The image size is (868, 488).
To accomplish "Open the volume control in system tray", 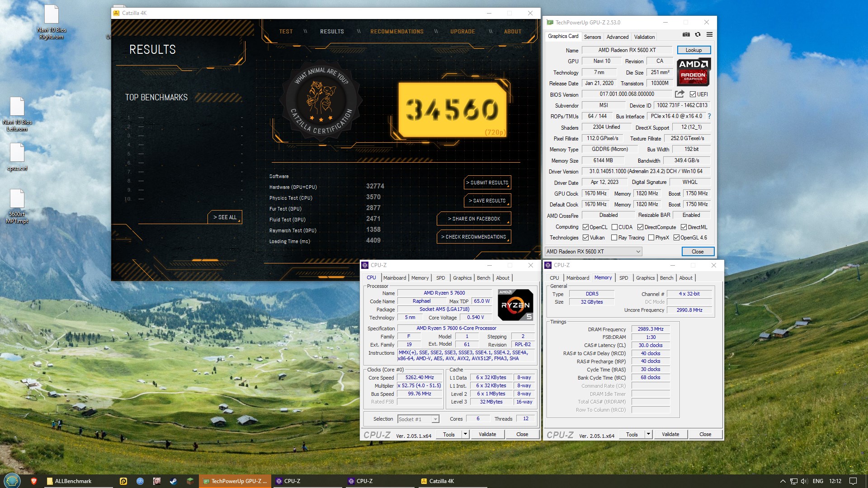I will click(x=804, y=481).
